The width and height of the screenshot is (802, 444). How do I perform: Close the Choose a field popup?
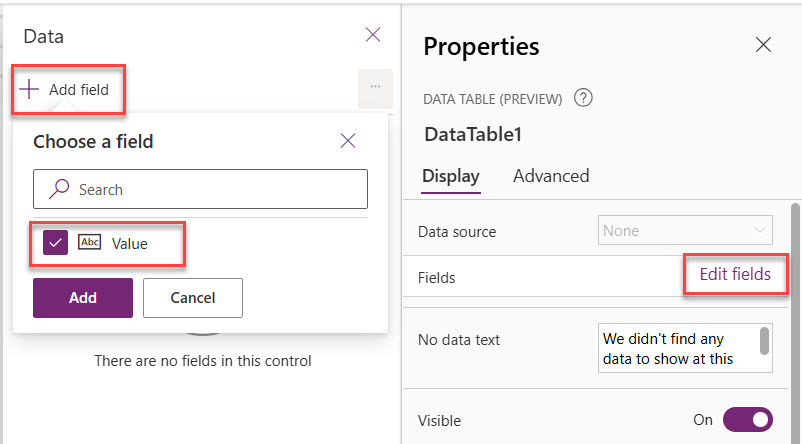tap(348, 141)
